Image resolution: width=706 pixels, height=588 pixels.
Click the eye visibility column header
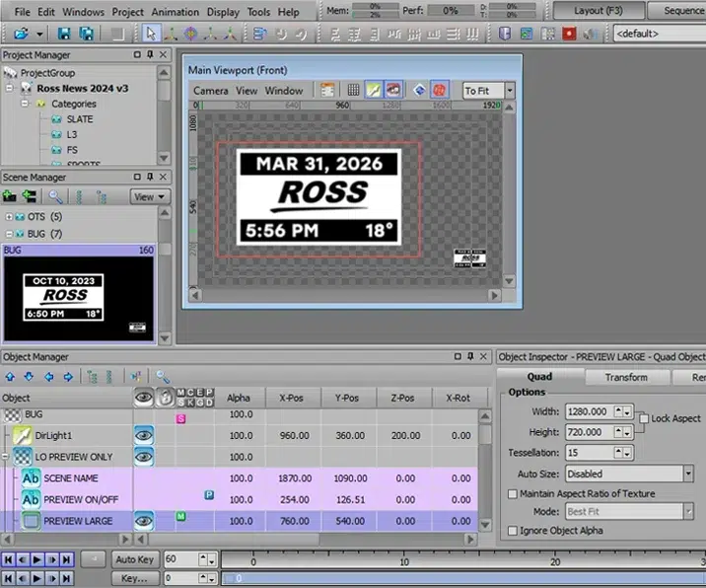pos(144,398)
